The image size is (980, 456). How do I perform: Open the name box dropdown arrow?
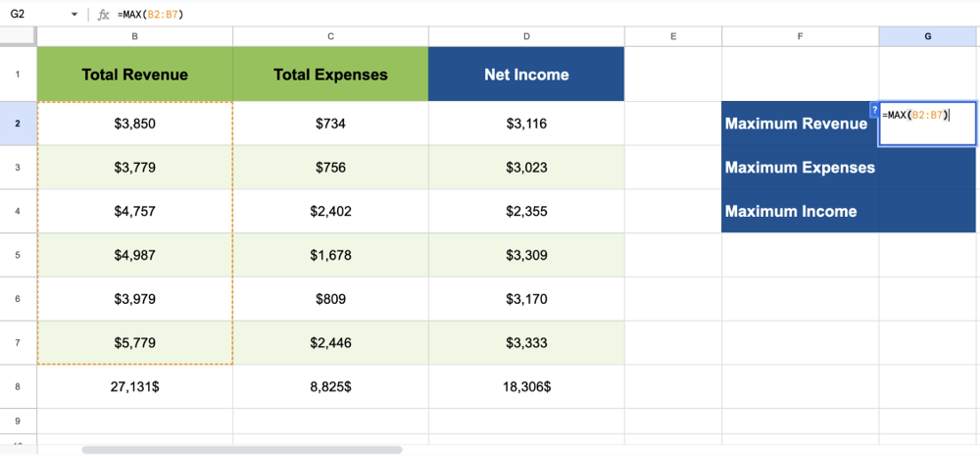point(75,15)
